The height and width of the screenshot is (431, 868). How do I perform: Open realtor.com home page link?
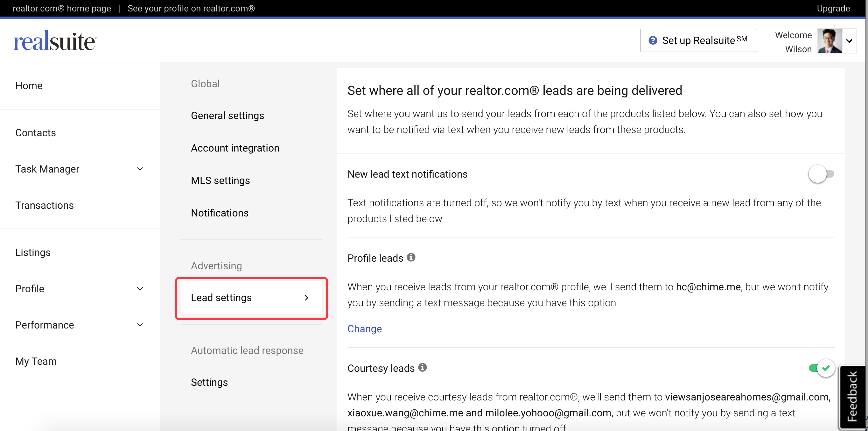point(62,8)
